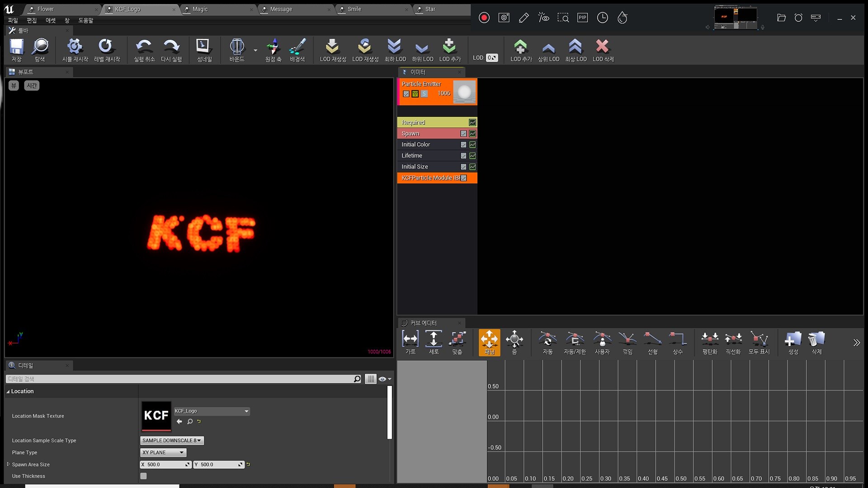Restart the simulation
This screenshot has width=868, height=488.
click(x=75, y=50)
